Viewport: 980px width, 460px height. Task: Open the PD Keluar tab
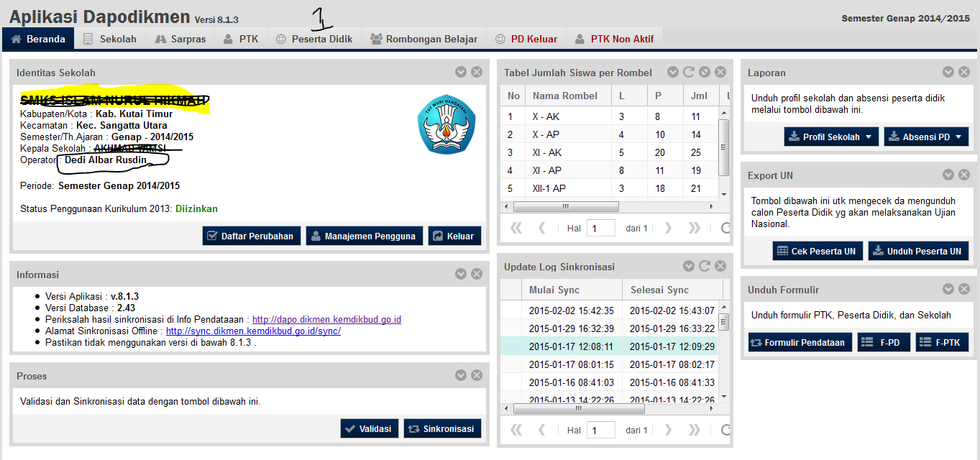(526, 39)
